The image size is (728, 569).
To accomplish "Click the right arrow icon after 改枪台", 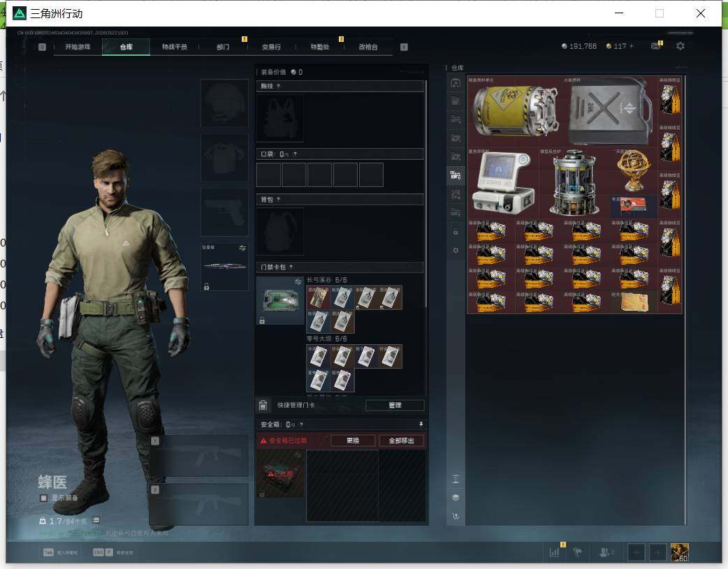I will pos(404,47).
